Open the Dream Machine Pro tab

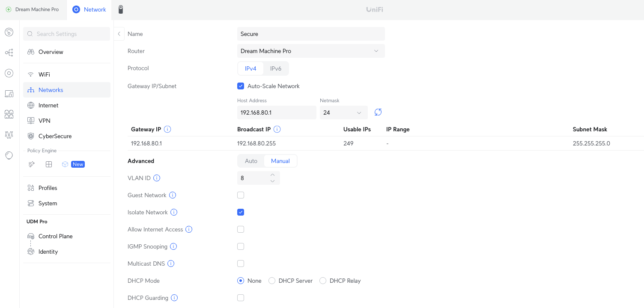(x=33, y=9)
